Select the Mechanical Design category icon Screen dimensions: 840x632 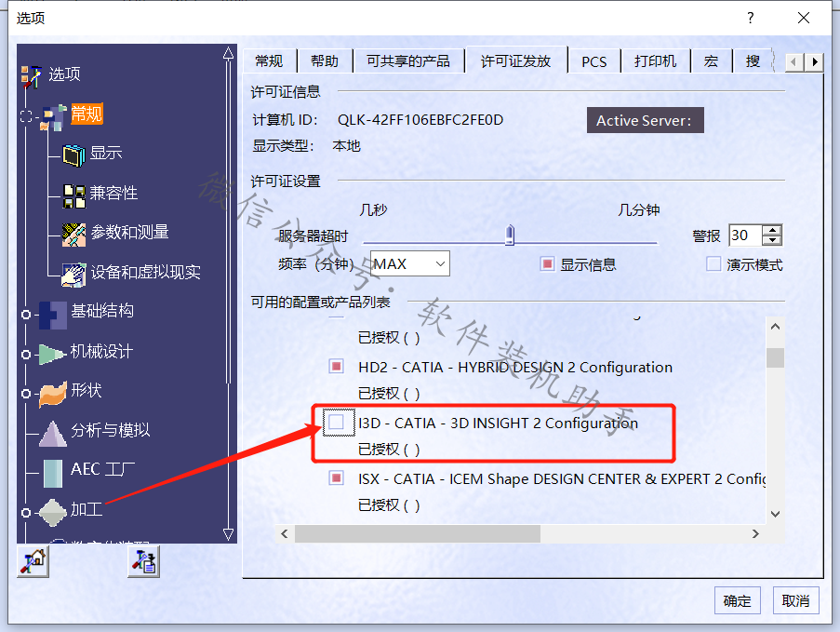[52, 355]
